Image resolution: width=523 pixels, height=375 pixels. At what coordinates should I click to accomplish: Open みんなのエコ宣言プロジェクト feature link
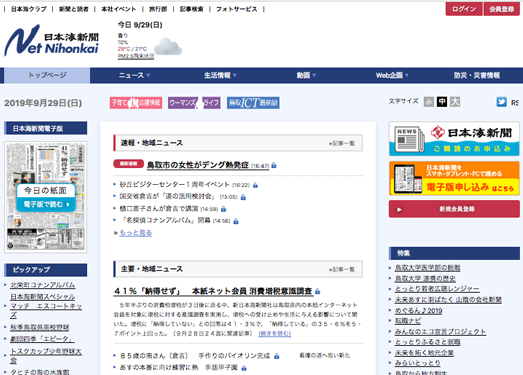pyautogui.click(x=440, y=331)
